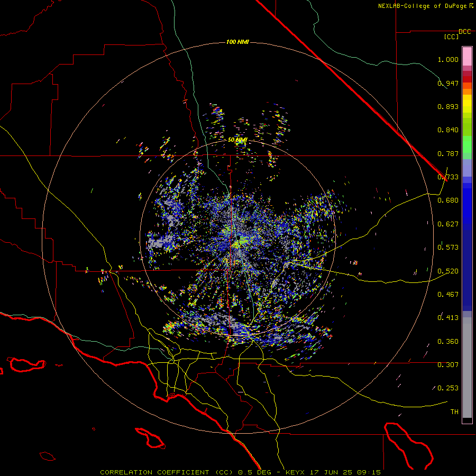Pick the pink segment of the color bar
The height and width of the screenshot is (476, 476).
(x=467, y=56)
